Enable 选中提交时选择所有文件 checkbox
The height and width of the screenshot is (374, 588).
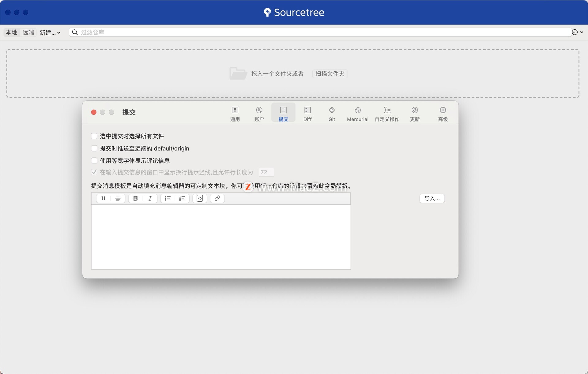[94, 136]
